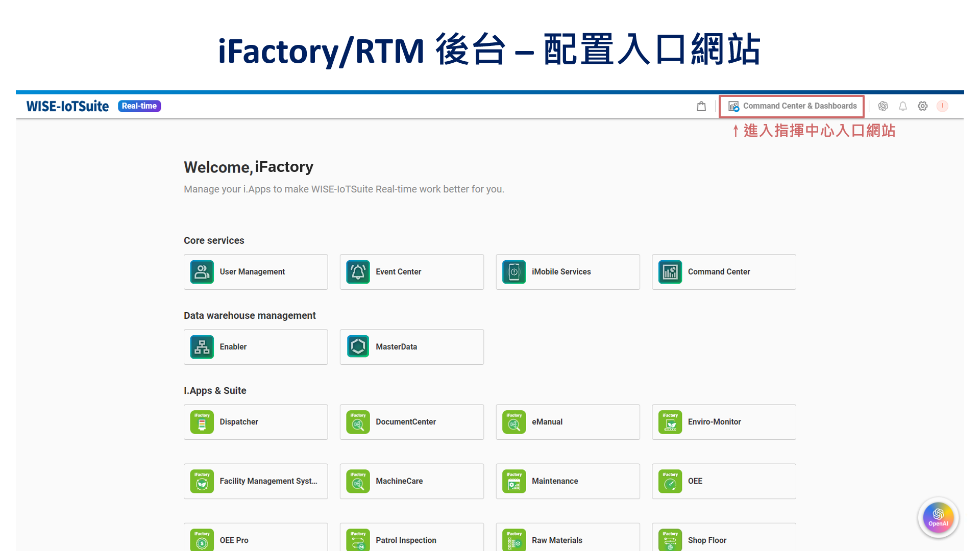Launch Enabler data warehouse tool
980x551 pixels.
coord(255,346)
